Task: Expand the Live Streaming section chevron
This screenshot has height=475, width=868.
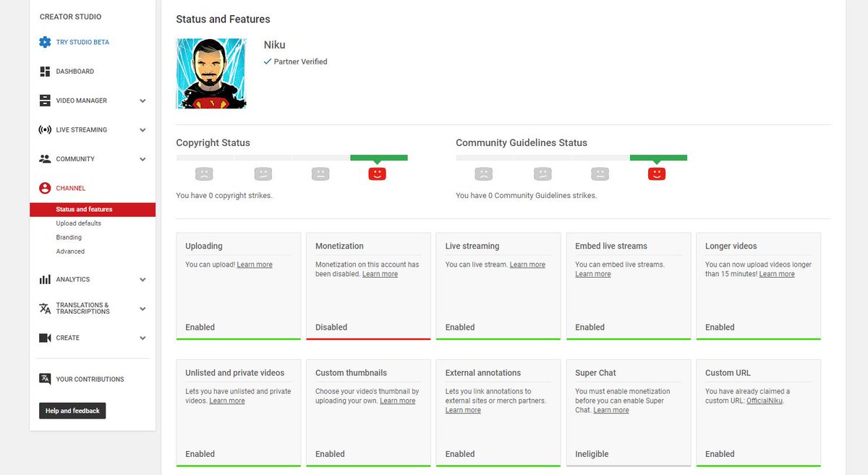Action: [x=142, y=130]
